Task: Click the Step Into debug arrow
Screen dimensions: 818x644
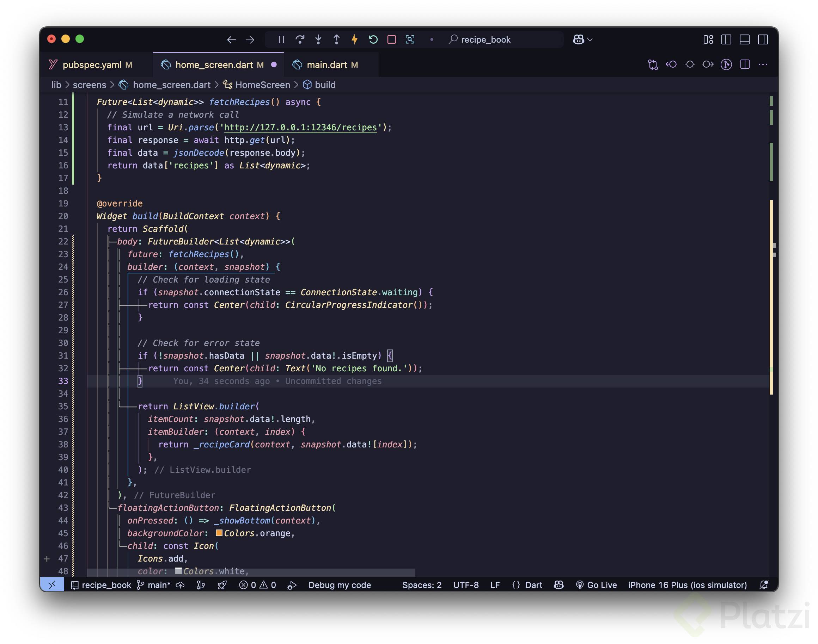Action: 318,39
